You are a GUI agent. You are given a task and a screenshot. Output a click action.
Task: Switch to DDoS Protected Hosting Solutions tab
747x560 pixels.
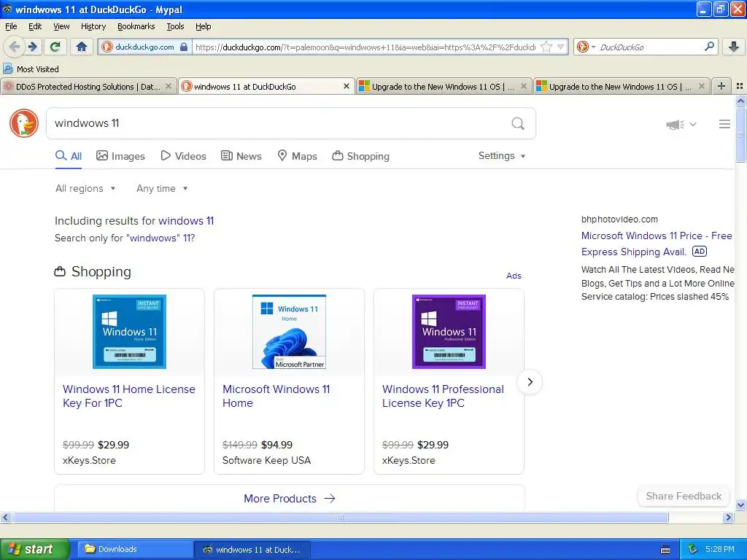(88, 86)
